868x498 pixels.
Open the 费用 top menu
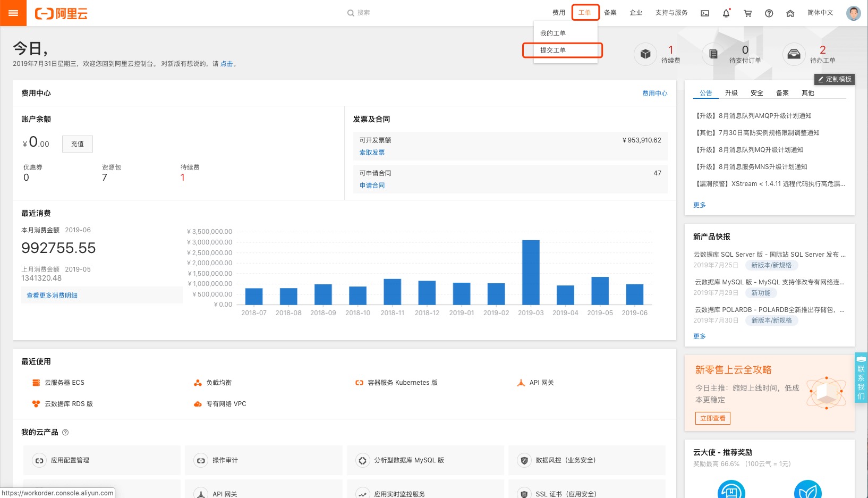click(x=558, y=13)
